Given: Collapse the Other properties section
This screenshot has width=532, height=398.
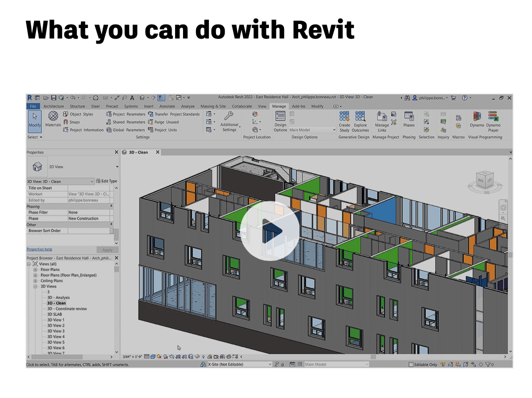Looking at the screenshot, I should [x=111, y=225].
